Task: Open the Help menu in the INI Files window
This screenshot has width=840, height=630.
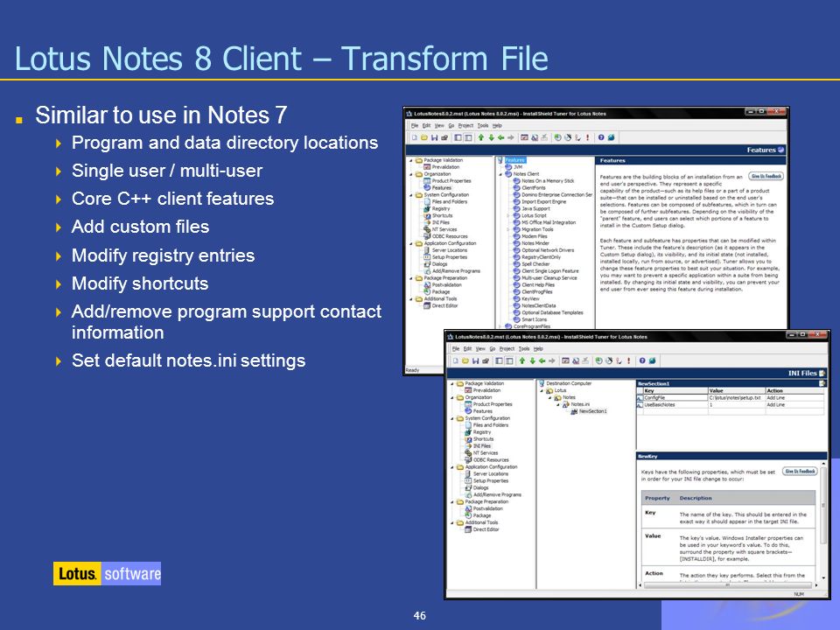Action: tap(538, 349)
